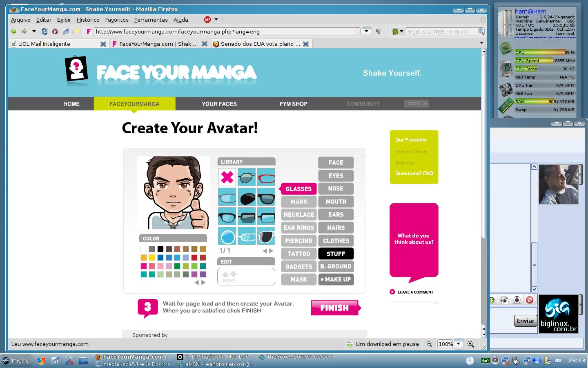Screen dimensions: 588x368
Task: Click the red block-contact icon in aMSN
Action: (530, 300)
